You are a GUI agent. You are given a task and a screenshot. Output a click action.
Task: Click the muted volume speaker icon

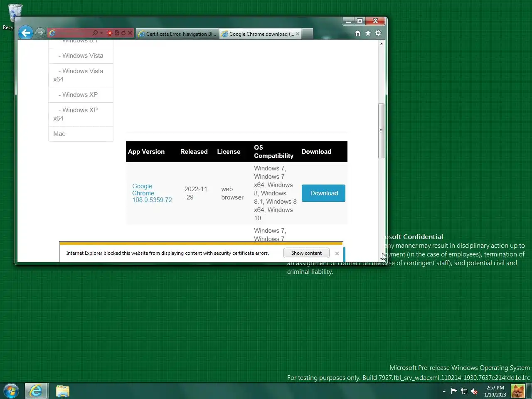coord(474,391)
